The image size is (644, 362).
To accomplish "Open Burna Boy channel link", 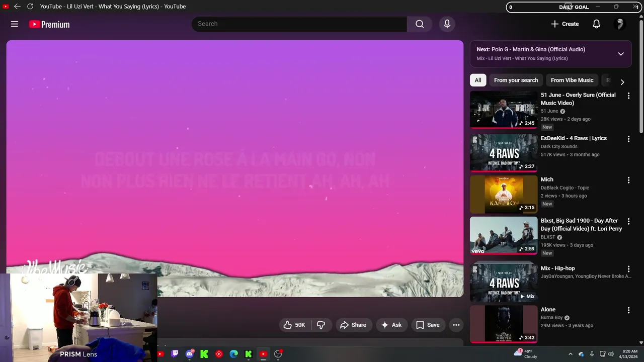I will pyautogui.click(x=552, y=318).
